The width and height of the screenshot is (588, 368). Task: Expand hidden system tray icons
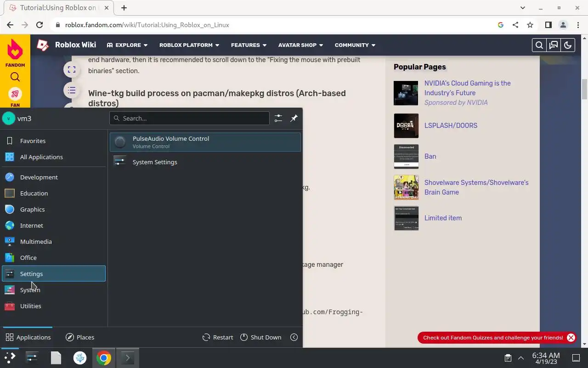pyautogui.click(x=521, y=358)
